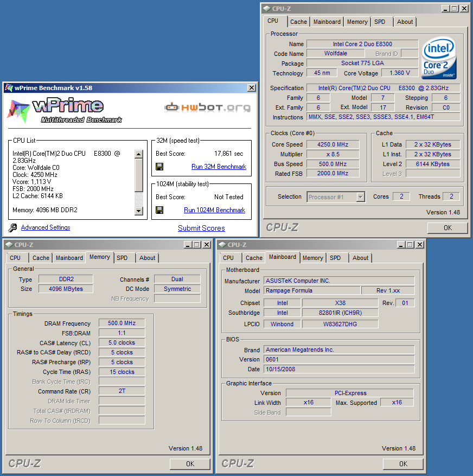473x476 pixels.
Task: Click OK in the CPU-Z memory window
Action: coord(190,464)
